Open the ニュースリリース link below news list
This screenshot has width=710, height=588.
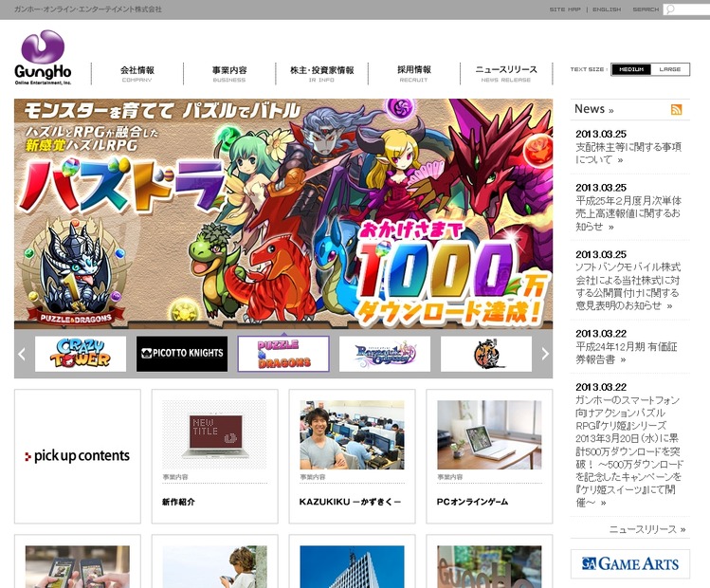(x=647, y=529)
